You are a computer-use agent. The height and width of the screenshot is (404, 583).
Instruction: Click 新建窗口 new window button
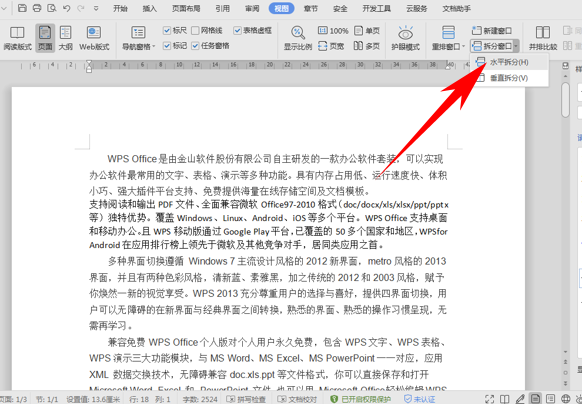point(492,30)
